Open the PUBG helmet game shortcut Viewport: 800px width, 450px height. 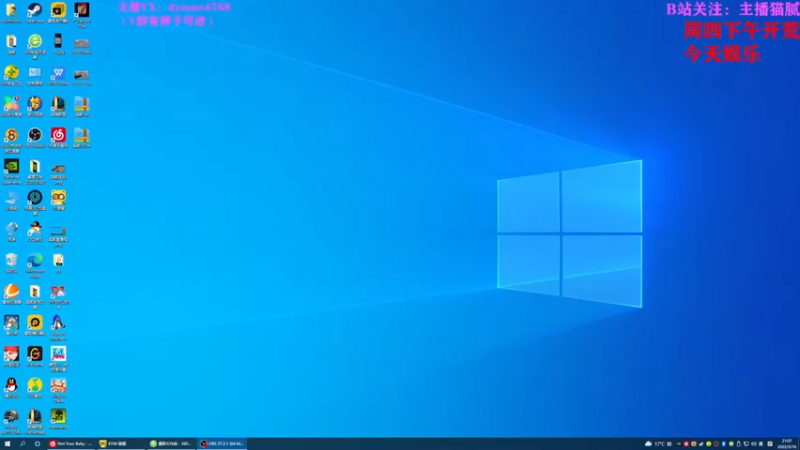coord(11,421)
